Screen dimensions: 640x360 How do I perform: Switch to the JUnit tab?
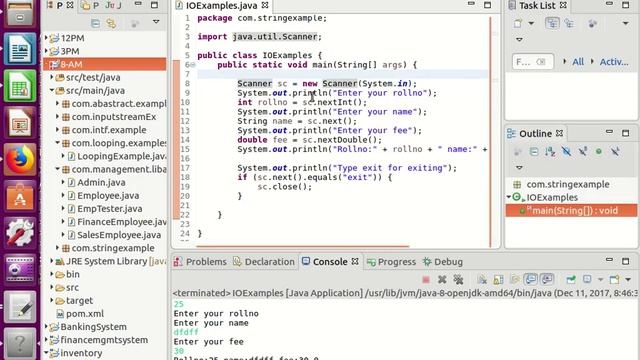pos(113,5)
